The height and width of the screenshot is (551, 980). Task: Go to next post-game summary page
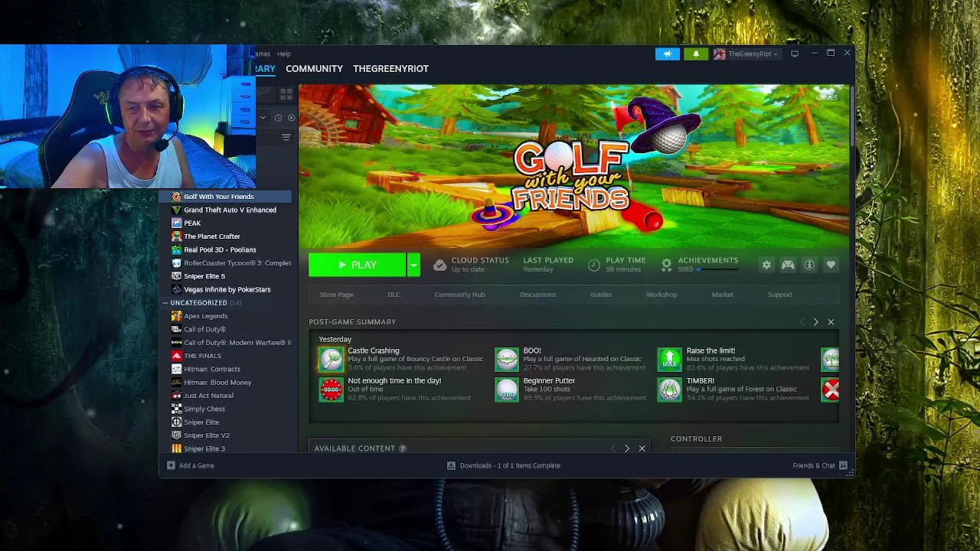[815, 322]
